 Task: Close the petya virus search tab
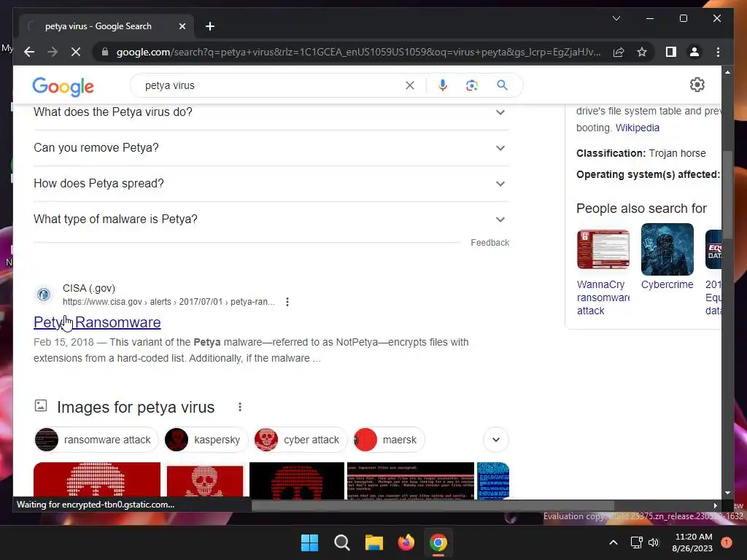click(x=182, y=26)
